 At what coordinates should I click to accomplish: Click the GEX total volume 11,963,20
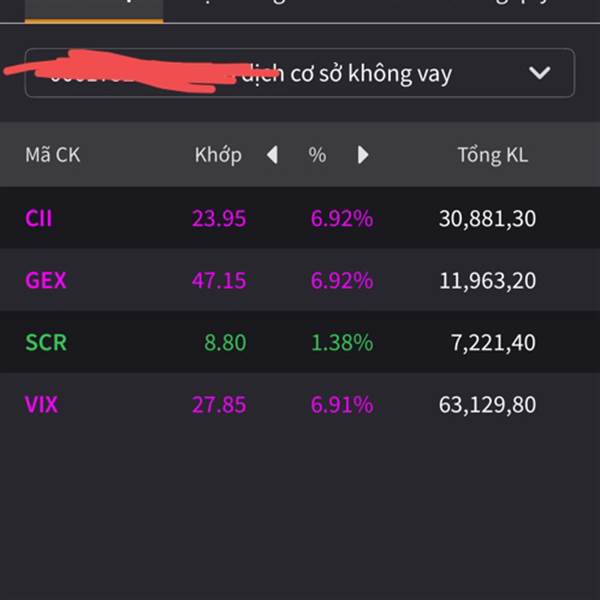pos(487,280)
